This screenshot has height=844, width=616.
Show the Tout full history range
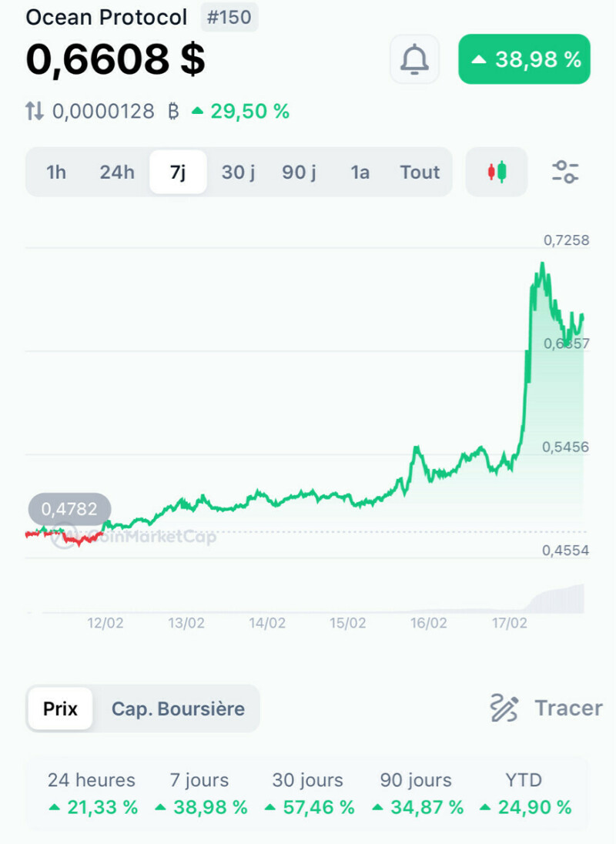(420, 172)
